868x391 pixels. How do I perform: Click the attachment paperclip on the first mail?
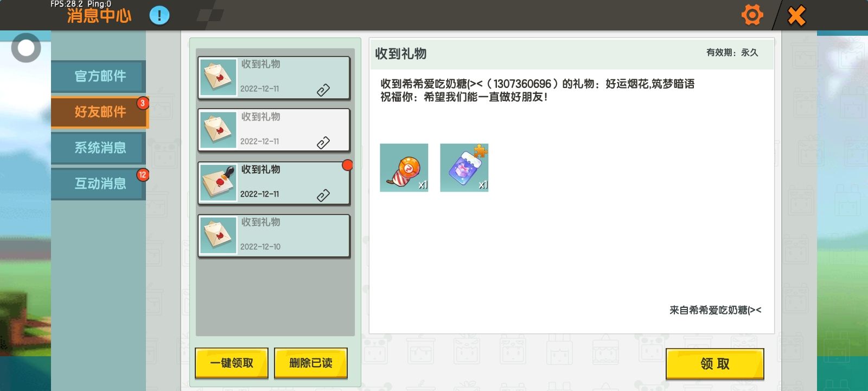(323, 90)
